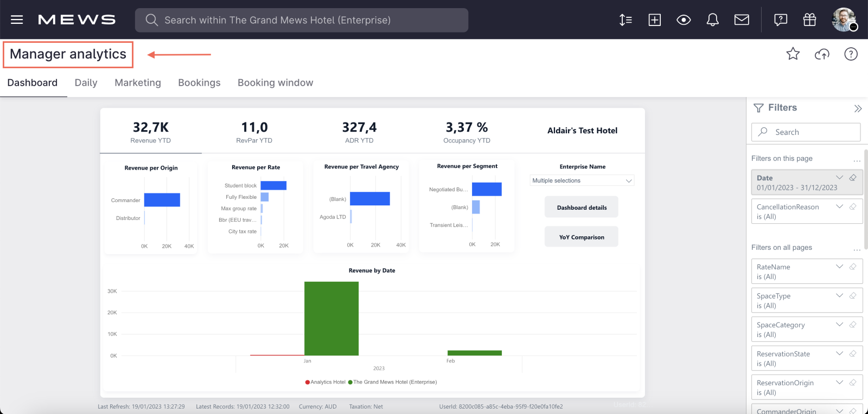Expand the SpaceCategory filter card
The image size is (868, 414).
pyautogui.click(x=839, y=325)
